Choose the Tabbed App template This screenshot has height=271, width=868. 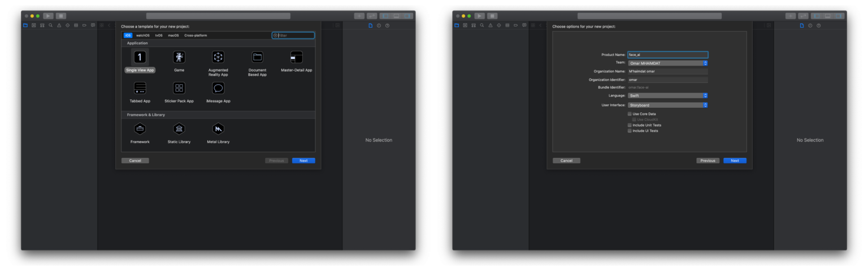click(x=140, y=88)
